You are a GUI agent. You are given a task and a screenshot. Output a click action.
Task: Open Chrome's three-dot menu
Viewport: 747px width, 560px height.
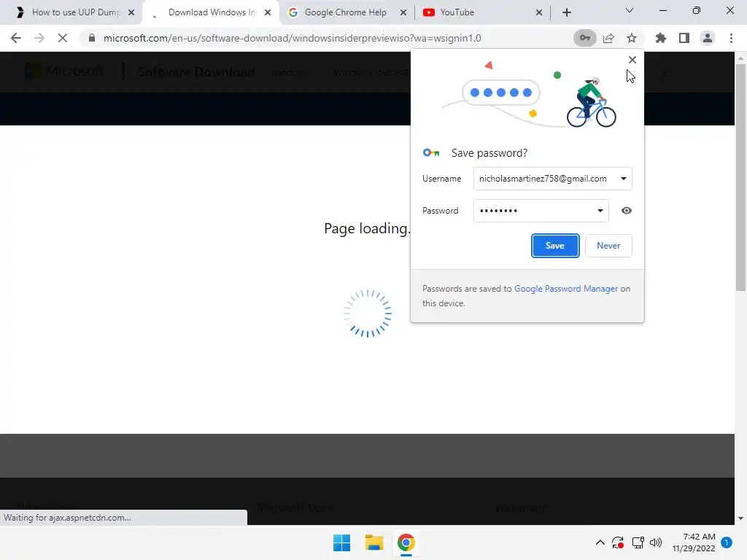point(731,38)
